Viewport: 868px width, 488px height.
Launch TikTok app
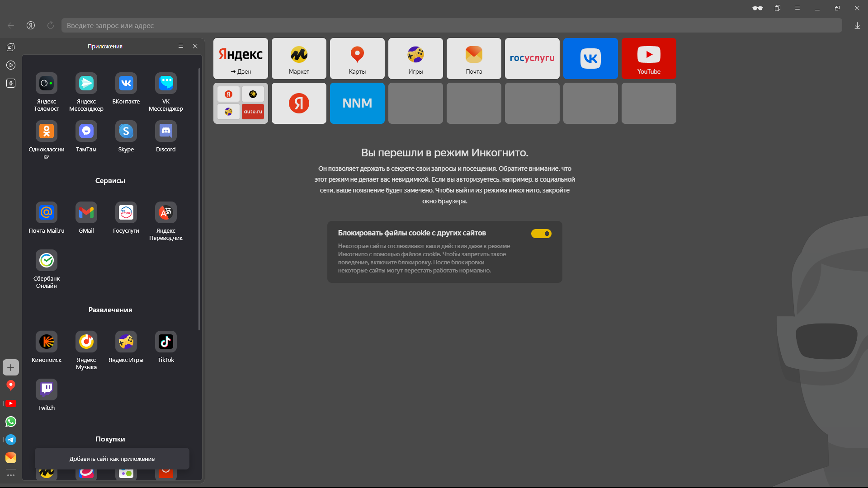click(x=166, y=347)
